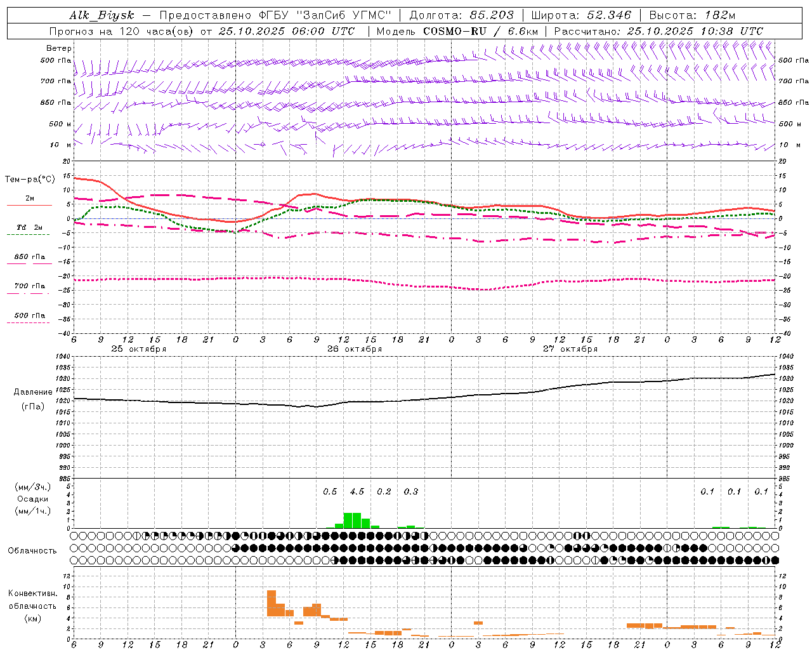
Task: Click the Осадки precipitation label
Action: [33, 499]
